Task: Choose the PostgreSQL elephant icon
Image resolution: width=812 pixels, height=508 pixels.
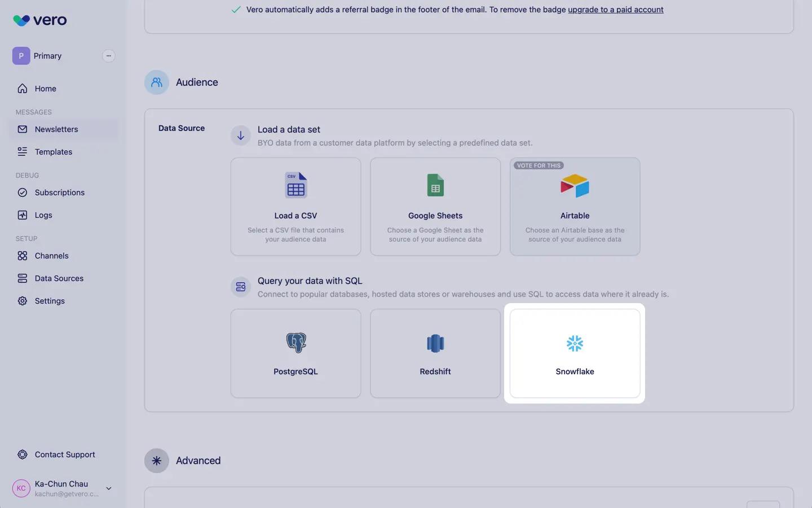Action: [295, 343]
